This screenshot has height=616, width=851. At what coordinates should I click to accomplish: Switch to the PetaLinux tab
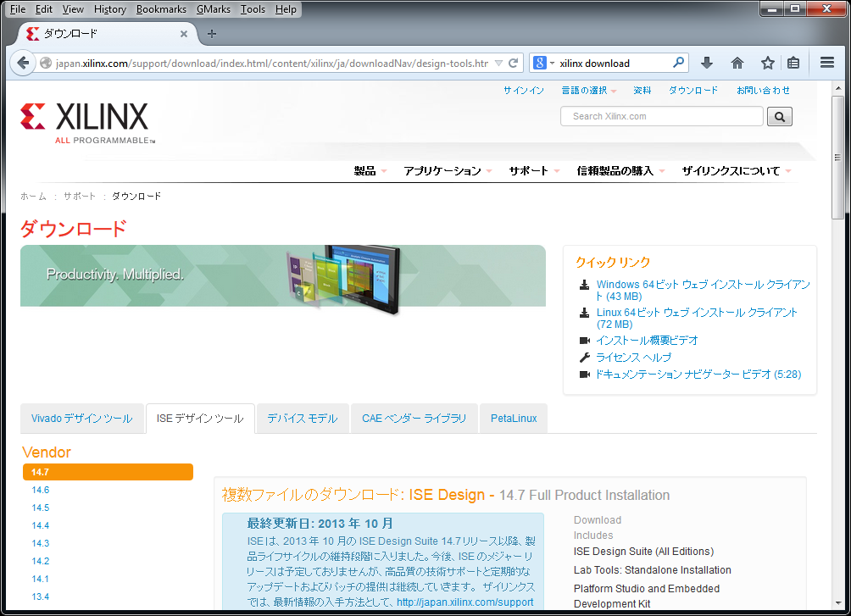point(514,419)
